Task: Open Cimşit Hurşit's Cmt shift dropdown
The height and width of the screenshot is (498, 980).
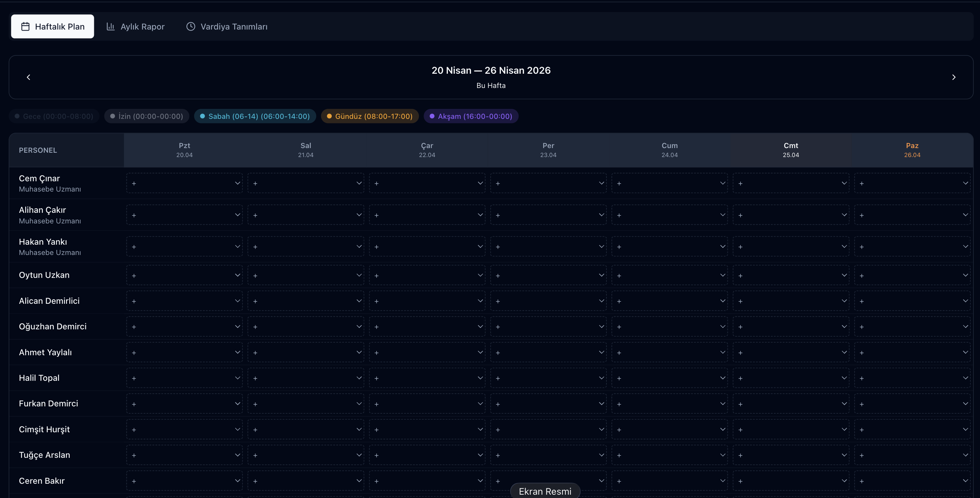Action: click(x=791, y=430)
